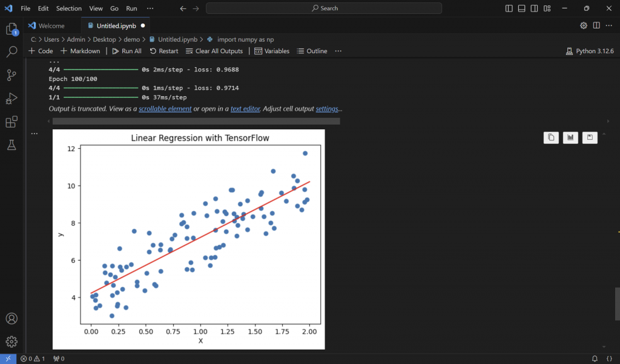Viewport: 620px width, 364px height.
Task: Open the Extensions view
Action: [x=12, y=122]
